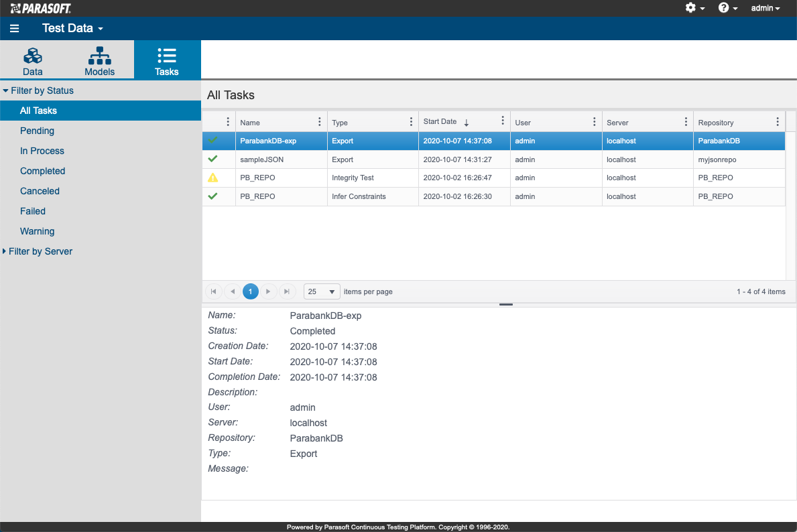Open the status column options menu
Screen dimensions: 797x532
(228, 121)
